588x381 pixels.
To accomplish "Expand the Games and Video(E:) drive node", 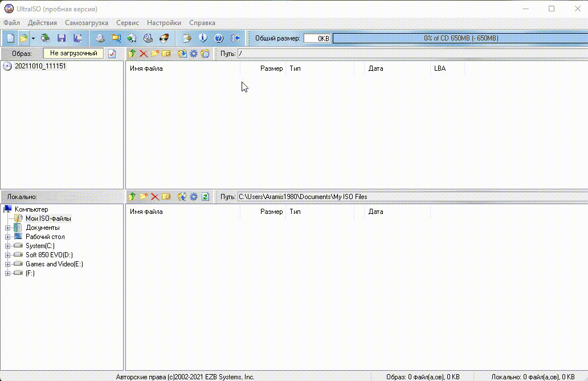I will pyautogui.click(x=7, y=264).
